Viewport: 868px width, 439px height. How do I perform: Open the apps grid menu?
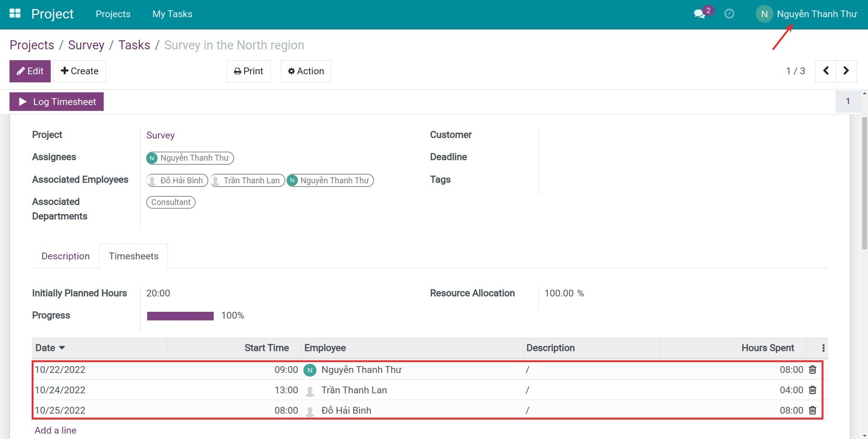pos(15,14)
